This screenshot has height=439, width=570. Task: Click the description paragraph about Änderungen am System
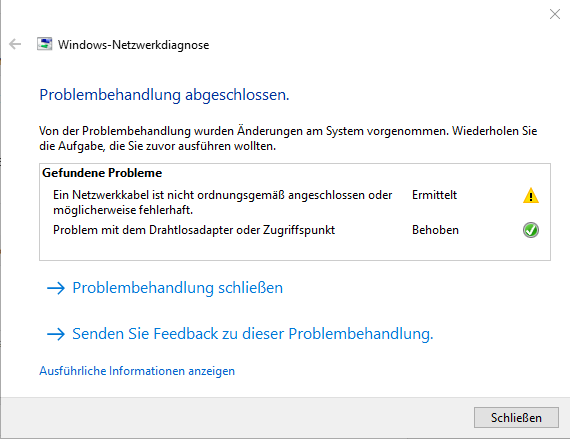[288, 138]
